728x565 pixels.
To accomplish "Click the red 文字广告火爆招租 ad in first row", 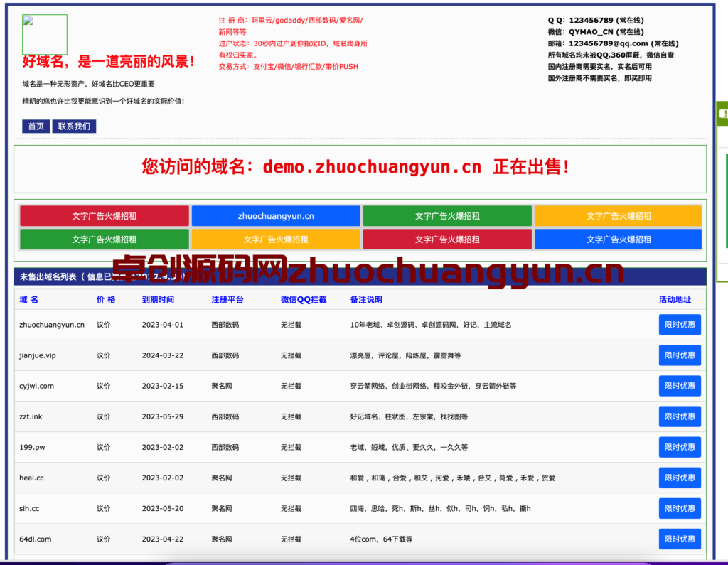I will [105, 216].
